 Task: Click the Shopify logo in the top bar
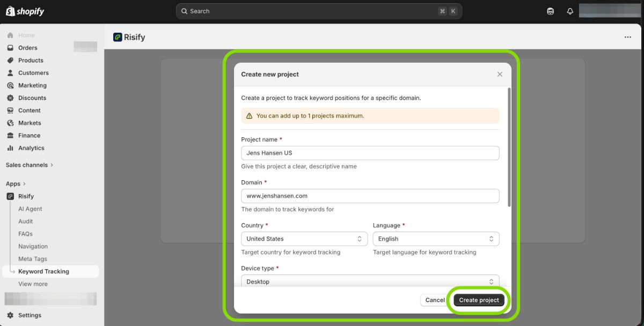[x=25, y=11]
